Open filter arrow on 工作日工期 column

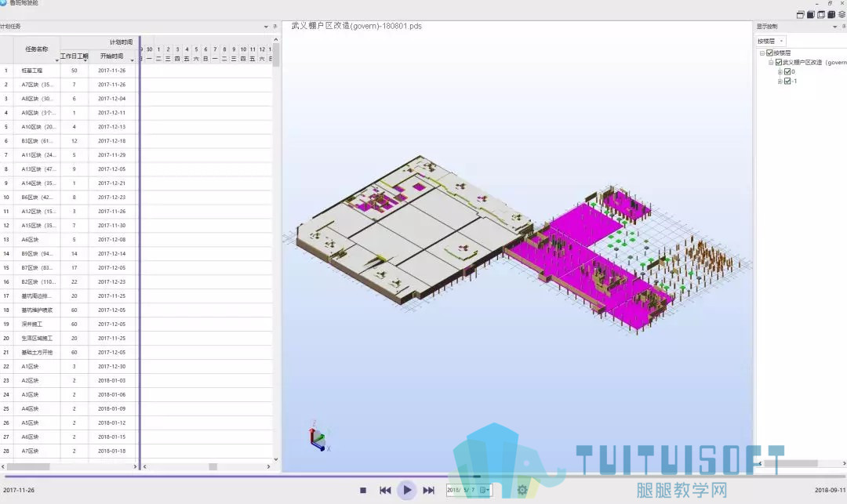tap(85, 60)
